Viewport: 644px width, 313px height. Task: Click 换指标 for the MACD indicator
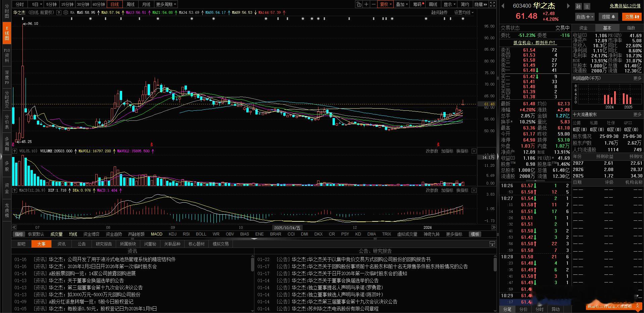[462, 191]
